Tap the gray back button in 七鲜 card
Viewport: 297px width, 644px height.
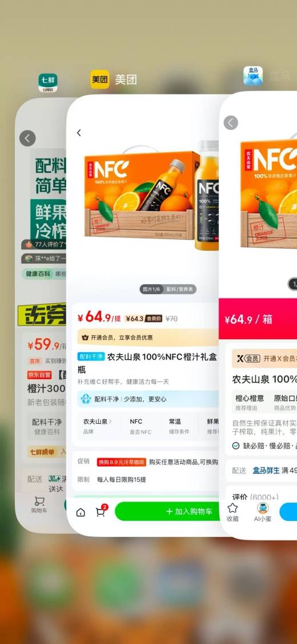pos(27,138)
